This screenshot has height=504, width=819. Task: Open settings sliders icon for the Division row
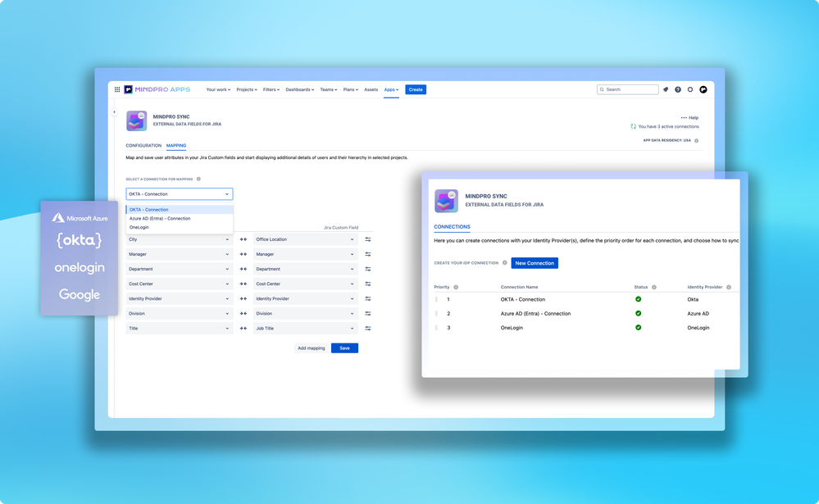point(368,313)
